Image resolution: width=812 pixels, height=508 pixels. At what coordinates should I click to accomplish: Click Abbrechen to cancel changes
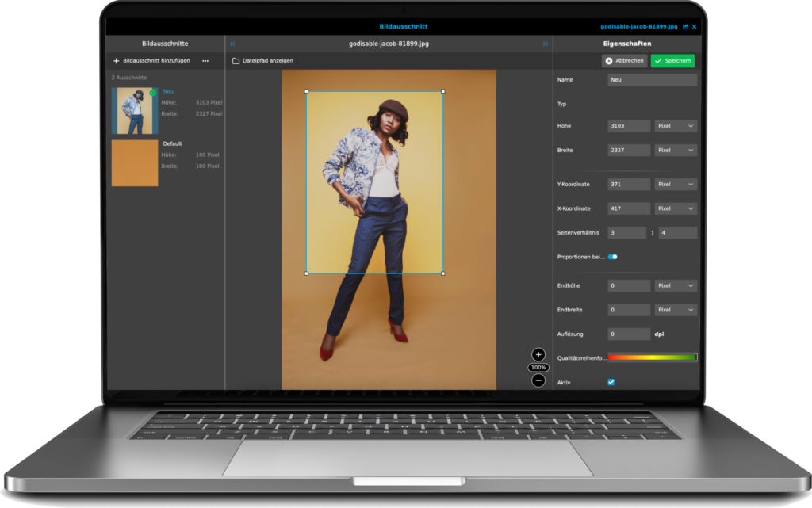(625, 61)
